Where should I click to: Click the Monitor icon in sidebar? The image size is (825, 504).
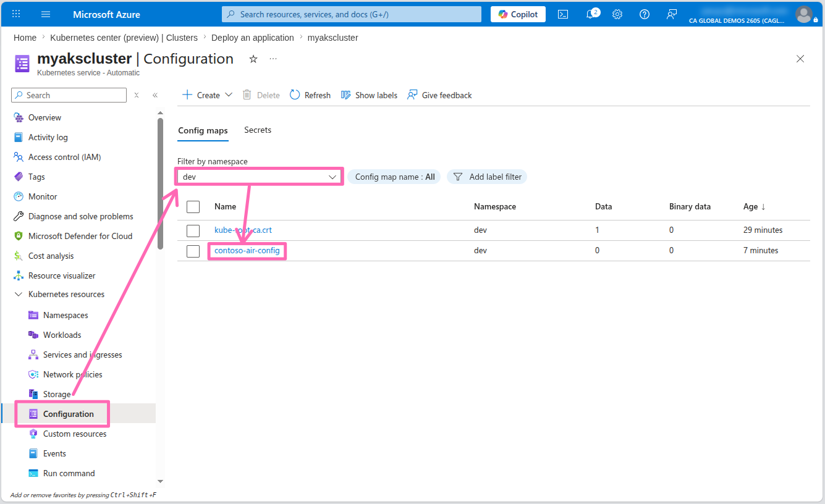19,196
